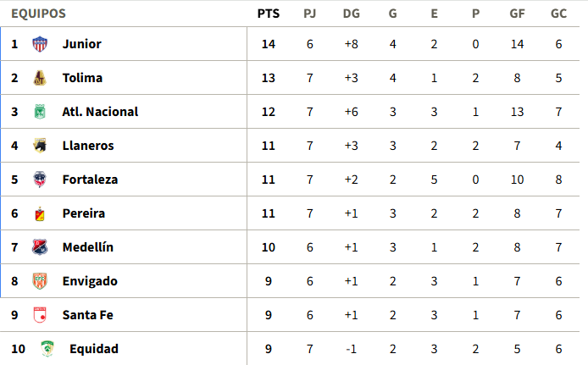The height and width of the screenshot is (365, 588).
Task: Select the GF column header
Action: (517, 14)
